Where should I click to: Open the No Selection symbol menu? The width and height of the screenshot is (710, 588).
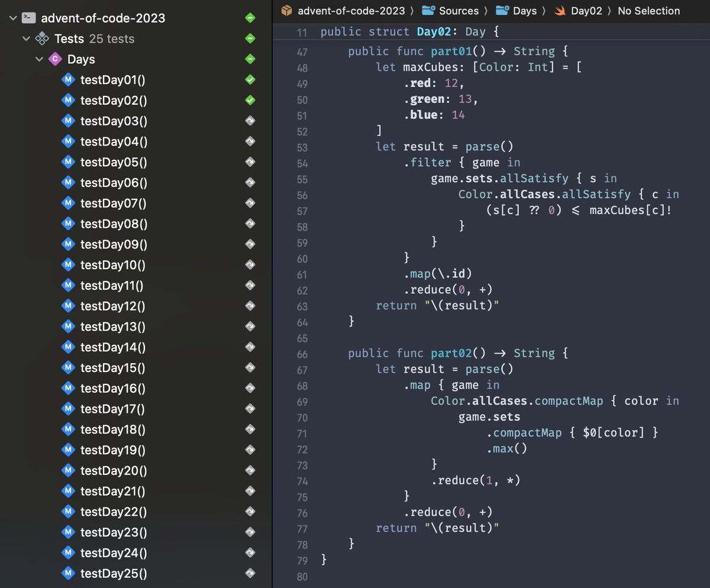tap(649, 11)
